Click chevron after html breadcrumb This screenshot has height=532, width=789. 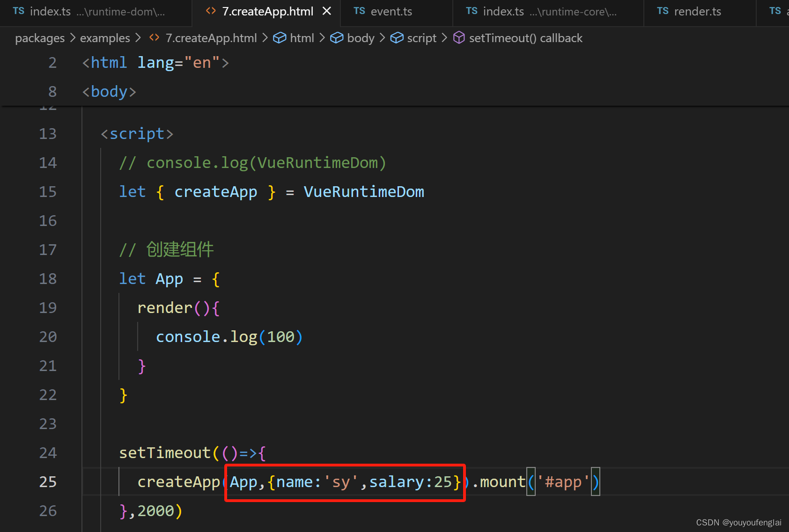click(x=322, y=37)
